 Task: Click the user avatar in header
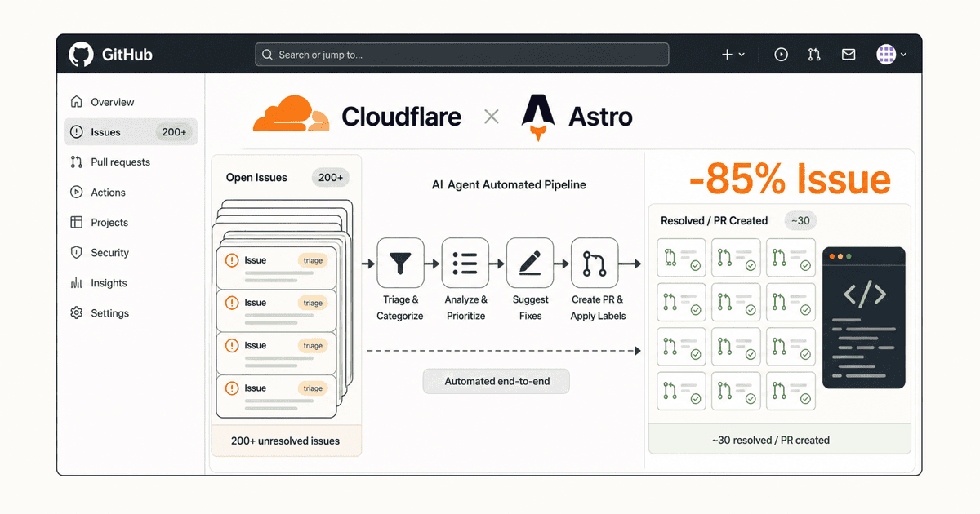tap(886, 55)
